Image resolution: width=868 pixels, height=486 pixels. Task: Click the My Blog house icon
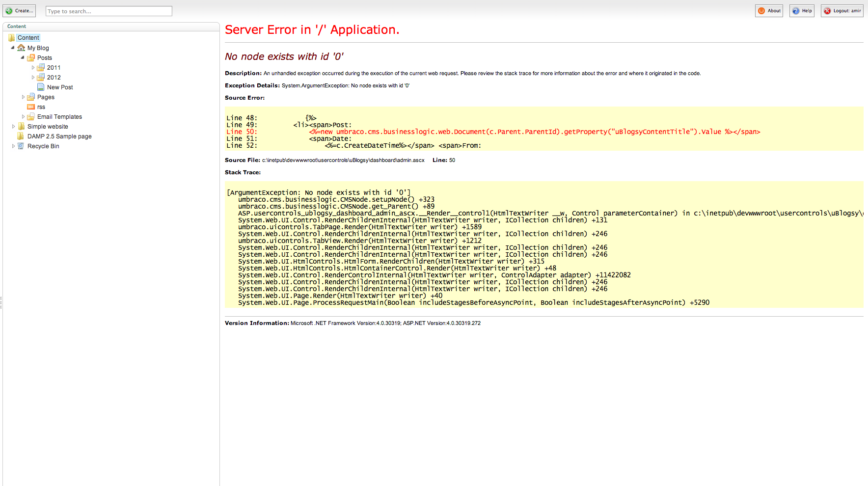click(x=21, y=48)
